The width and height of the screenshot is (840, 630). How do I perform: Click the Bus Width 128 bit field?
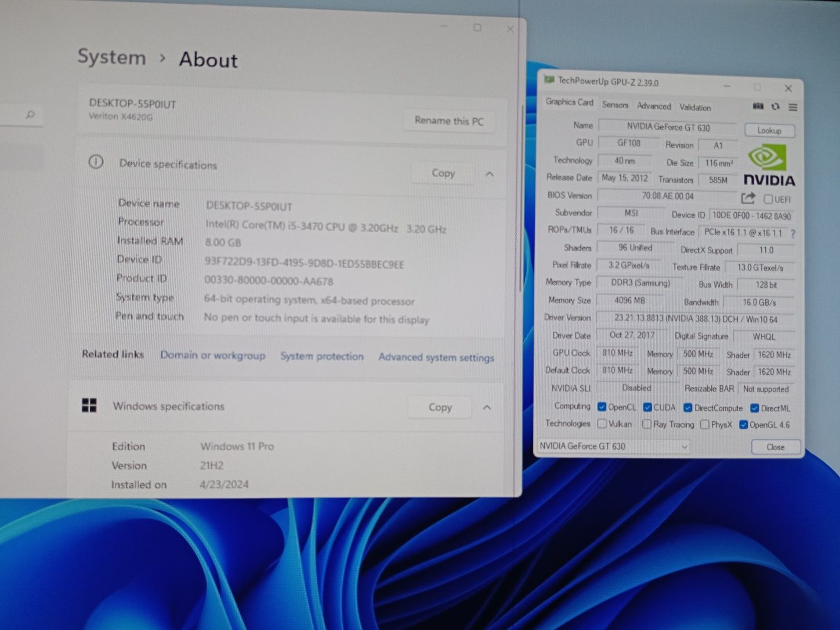point(766,285)
